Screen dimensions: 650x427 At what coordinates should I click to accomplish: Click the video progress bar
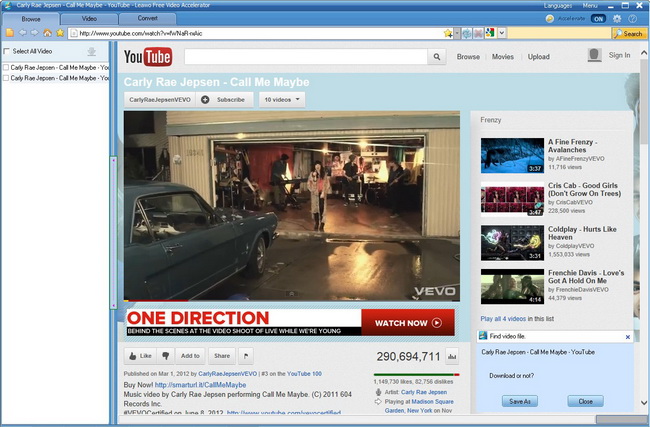pos(291,300)
